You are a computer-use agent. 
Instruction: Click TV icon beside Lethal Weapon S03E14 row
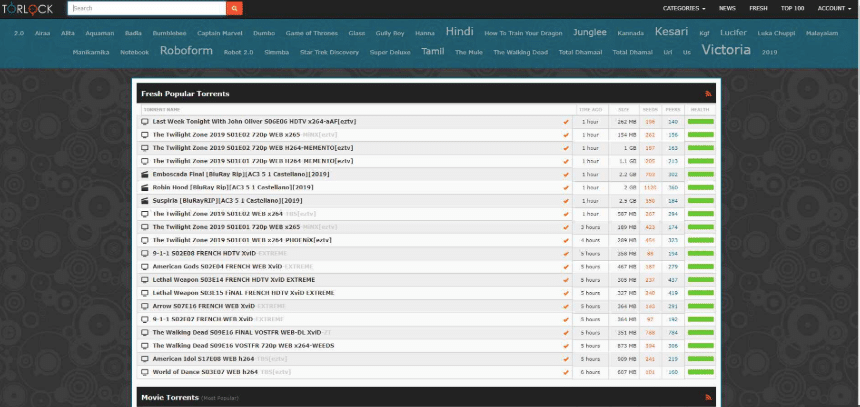tap(145, 280)
